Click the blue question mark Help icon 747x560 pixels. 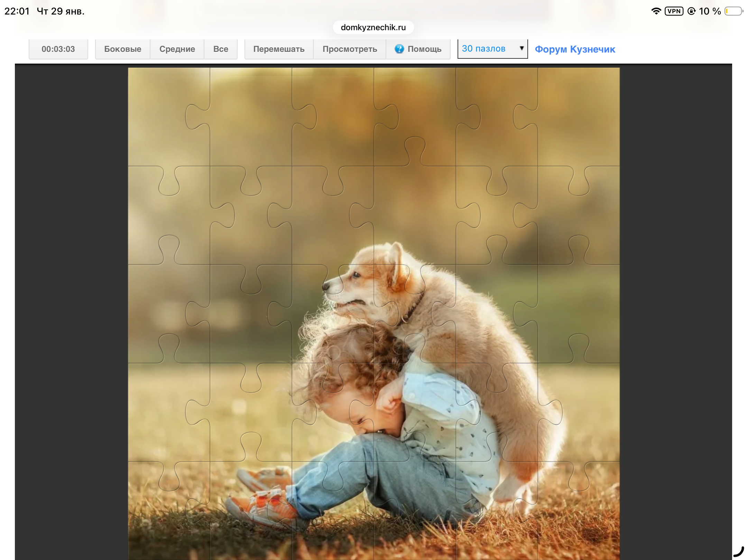[399, 49]
